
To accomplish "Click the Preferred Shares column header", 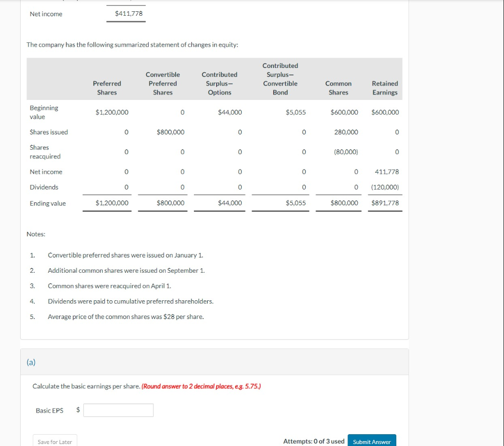I will click(x=107, y=88).
